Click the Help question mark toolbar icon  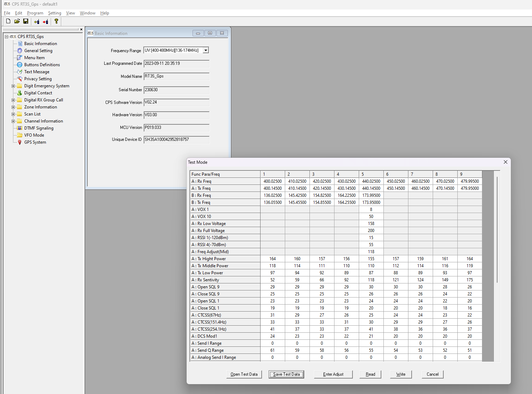[x=56, y=21]
